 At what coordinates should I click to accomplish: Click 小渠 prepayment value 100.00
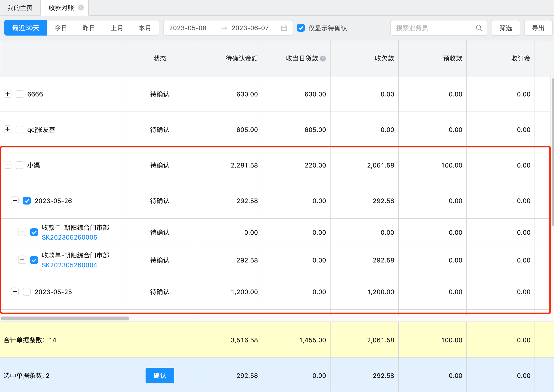(452, 165)
